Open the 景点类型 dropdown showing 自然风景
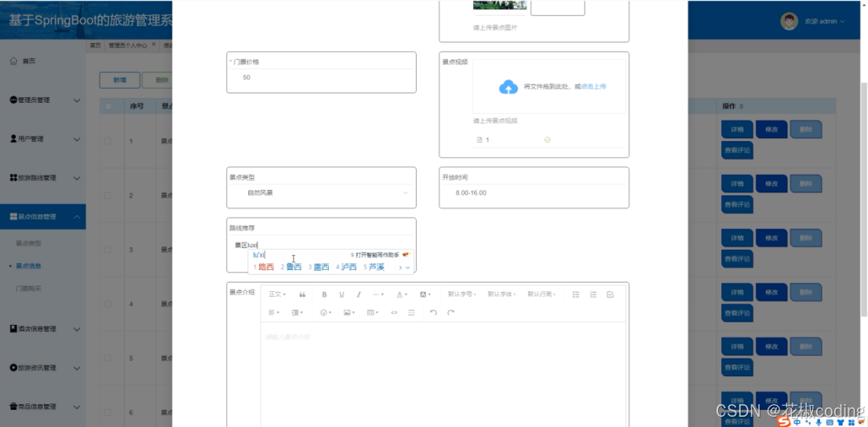The width and height of the screenshot is (868, 427). (321, 193)
